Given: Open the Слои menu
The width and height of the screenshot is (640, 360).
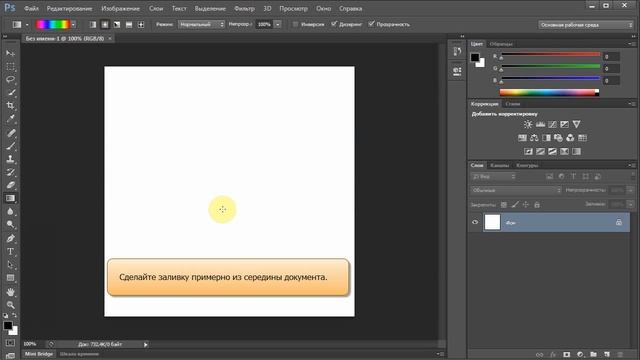Looking at the screenshot, I should 156,8.
